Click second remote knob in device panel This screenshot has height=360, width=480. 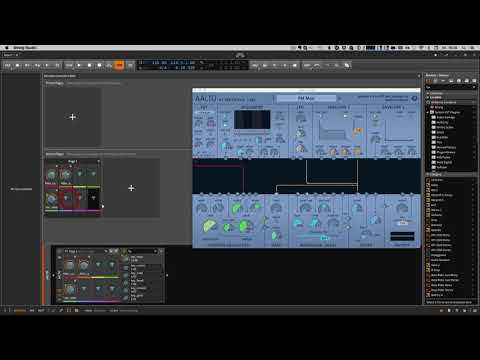point(83,265)
